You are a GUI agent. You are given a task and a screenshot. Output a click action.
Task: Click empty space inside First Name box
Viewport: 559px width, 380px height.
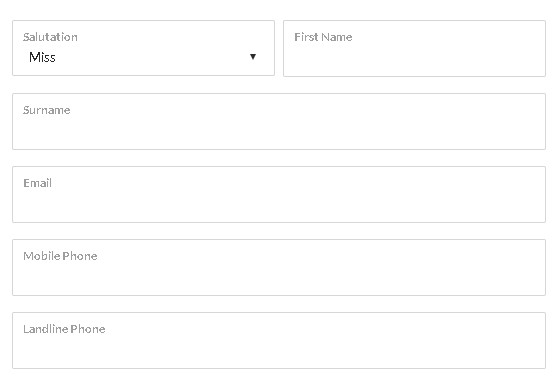(414, 59)
